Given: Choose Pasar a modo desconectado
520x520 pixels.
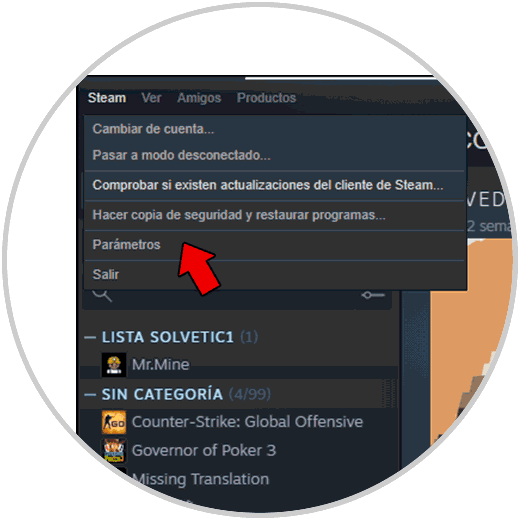Looking at the screenshot, I should click(182, 155).
